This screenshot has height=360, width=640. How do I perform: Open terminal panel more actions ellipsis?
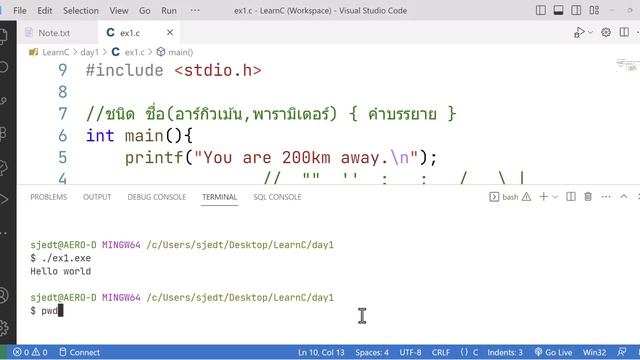coord(606,197)
